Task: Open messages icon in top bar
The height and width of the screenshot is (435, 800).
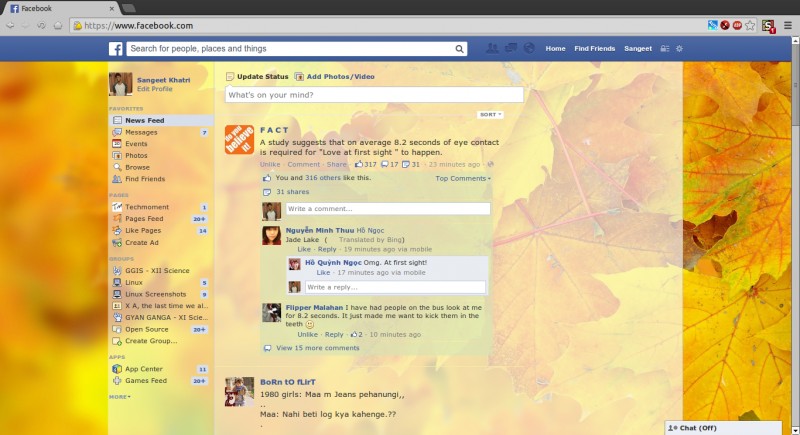Action: pos(511,48)
